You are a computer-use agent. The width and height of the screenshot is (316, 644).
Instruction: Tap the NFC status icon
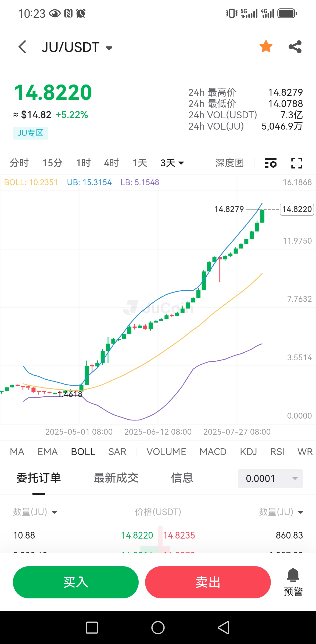point(69,13)
